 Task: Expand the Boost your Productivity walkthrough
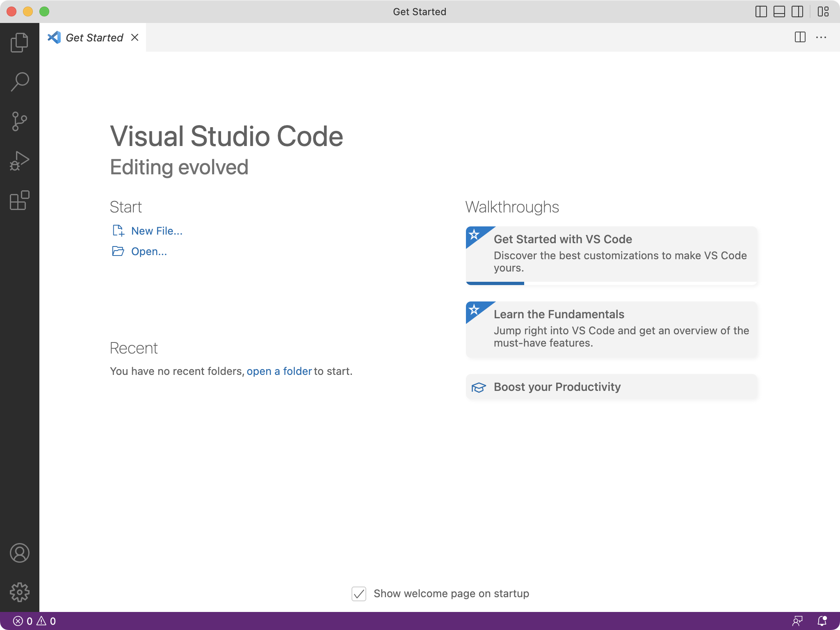(611, 387)
